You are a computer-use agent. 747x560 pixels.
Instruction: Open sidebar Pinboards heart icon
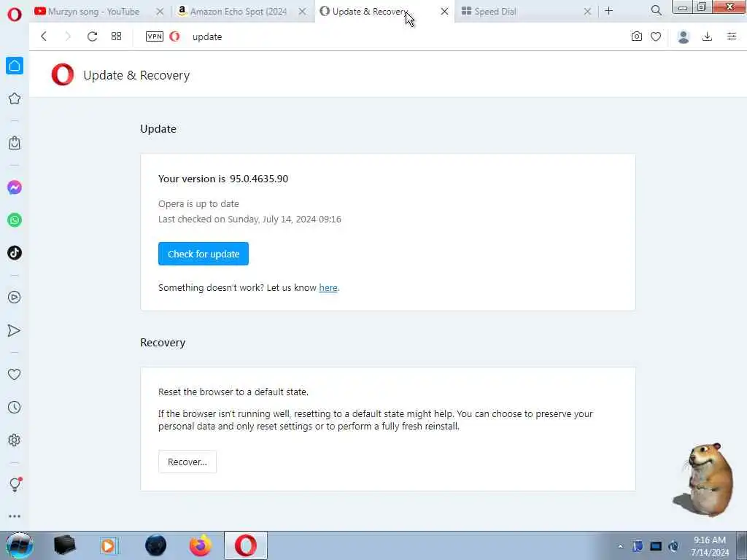tap(15, 375)
